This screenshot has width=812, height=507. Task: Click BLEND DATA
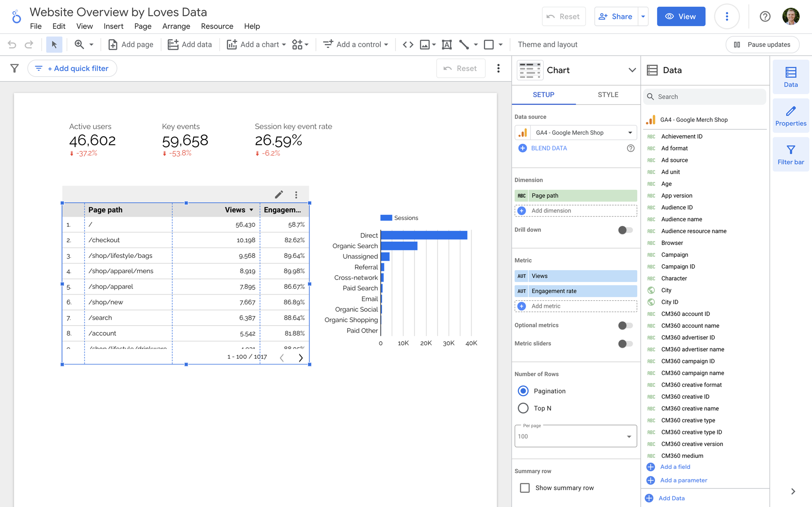coord(549,148)
